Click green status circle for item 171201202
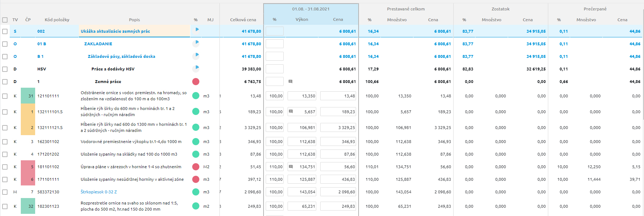The image size is (644, 216). click(196, 154)
